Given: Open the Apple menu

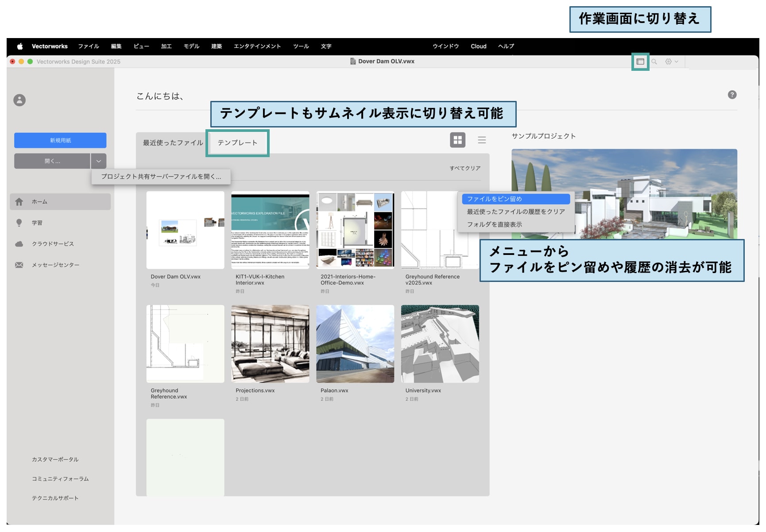Looking at the screenshot, I should click(x=19, y=46).
